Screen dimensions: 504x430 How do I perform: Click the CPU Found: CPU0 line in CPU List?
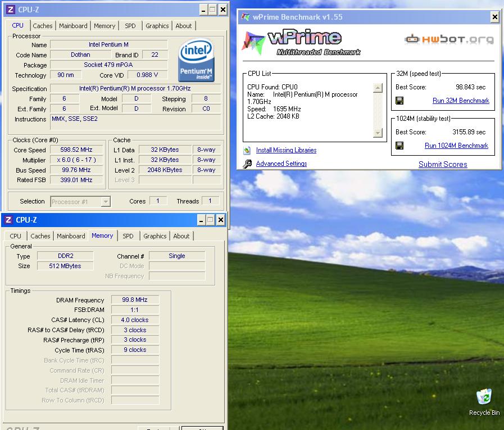(x=273, y=87)
